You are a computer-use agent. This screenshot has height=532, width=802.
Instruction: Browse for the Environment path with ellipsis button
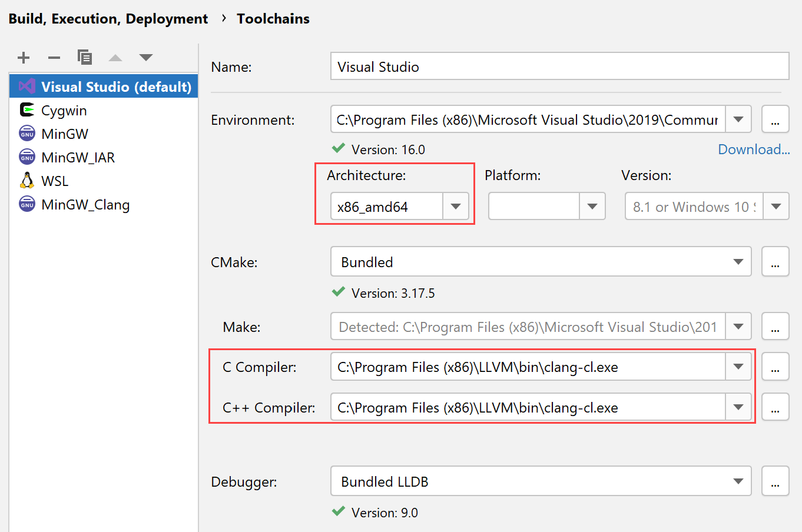[775, 119]
